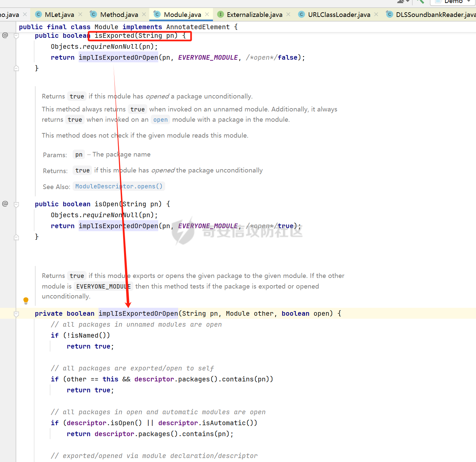Click the annotation gutter icon beside isOpen

pyautogui.click(x=5, y=204)
